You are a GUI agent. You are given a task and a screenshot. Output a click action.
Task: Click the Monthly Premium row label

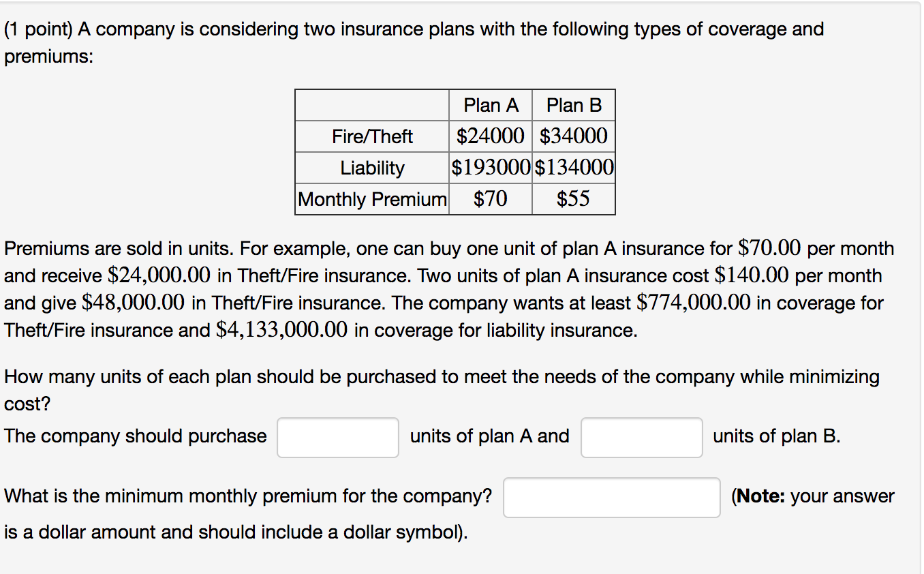[372, 199]
